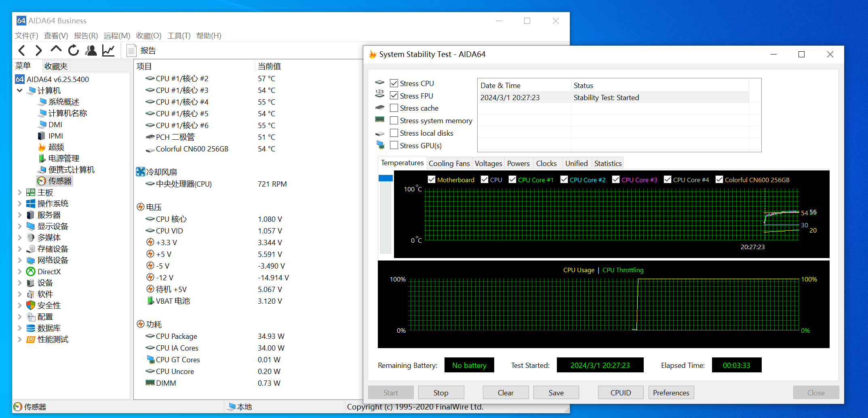868x418 pixels.
Task: Click the 电压 voltage section icon
Action: [x=140, y=207]
